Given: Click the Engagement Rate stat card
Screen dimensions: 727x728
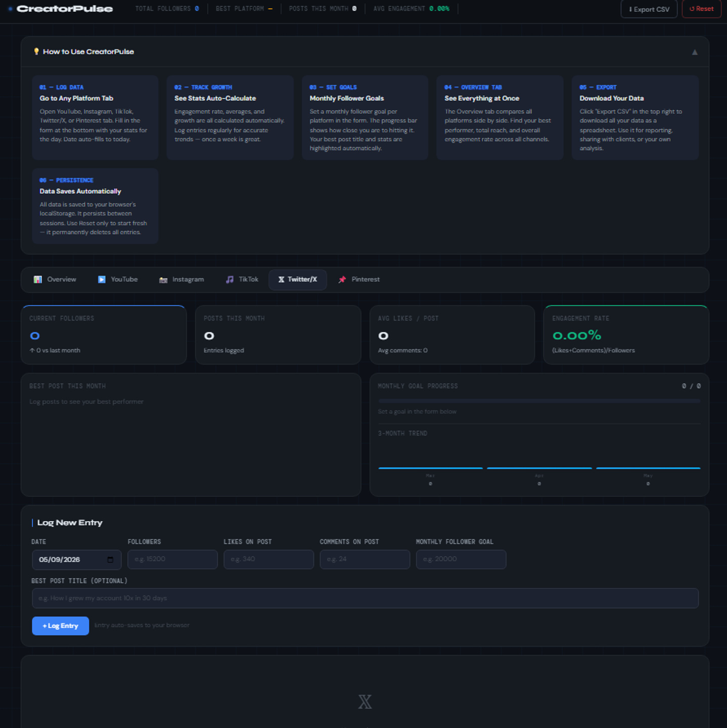Looking at the screenshot, I should pyautogui.click(x=626, y=335).
